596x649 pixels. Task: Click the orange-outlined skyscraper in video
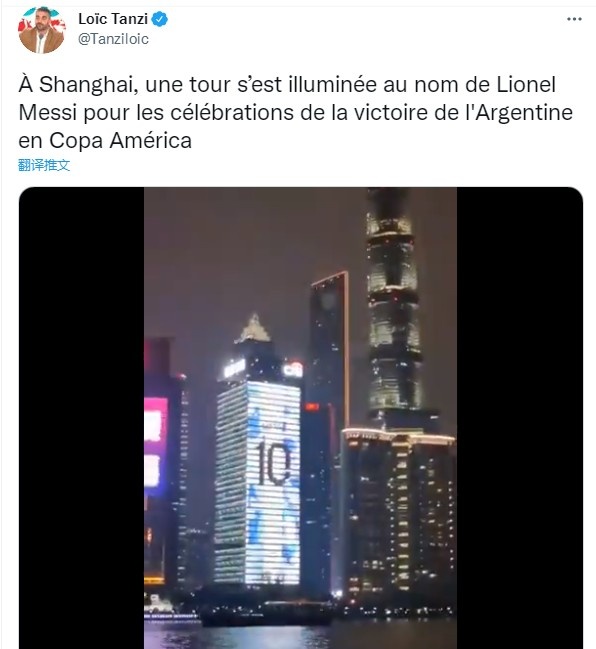coord(330,339)
